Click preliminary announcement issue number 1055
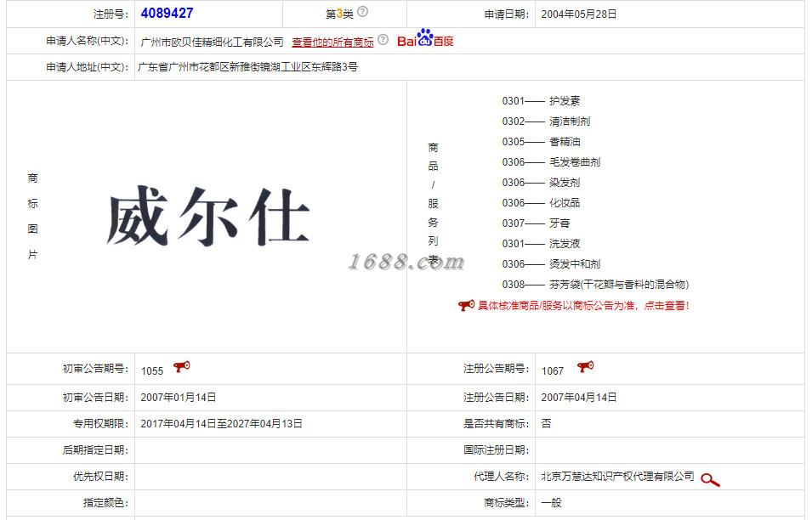The image size is (812, 520). [x=151, y=371]
